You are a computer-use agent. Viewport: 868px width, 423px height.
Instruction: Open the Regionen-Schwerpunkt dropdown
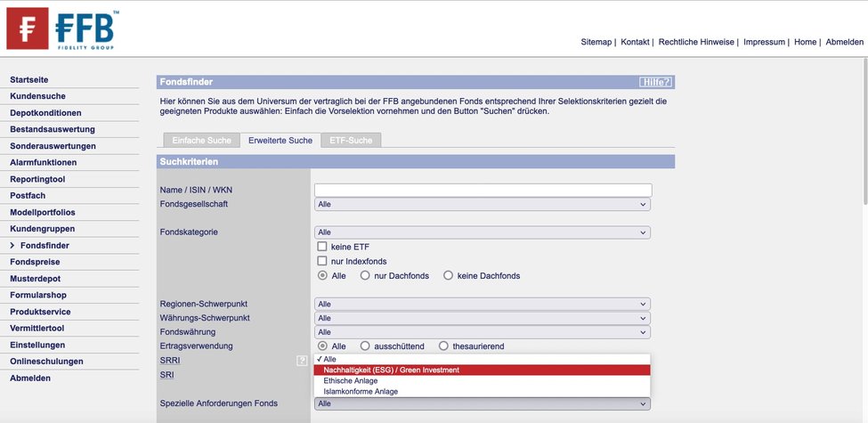point(483,305)
